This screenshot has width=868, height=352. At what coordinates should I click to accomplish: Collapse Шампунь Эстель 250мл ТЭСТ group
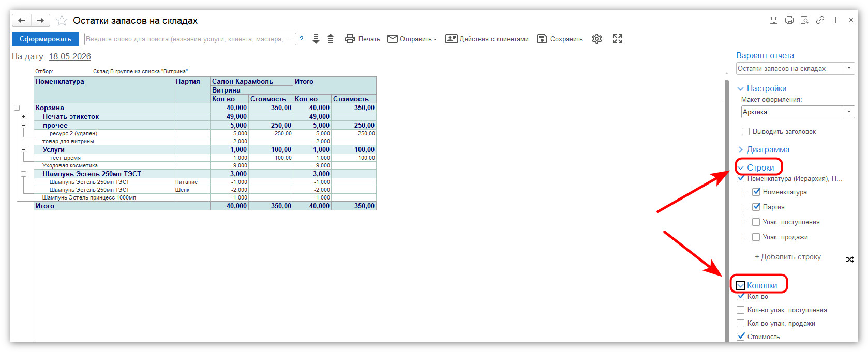[x=23, y=174]
